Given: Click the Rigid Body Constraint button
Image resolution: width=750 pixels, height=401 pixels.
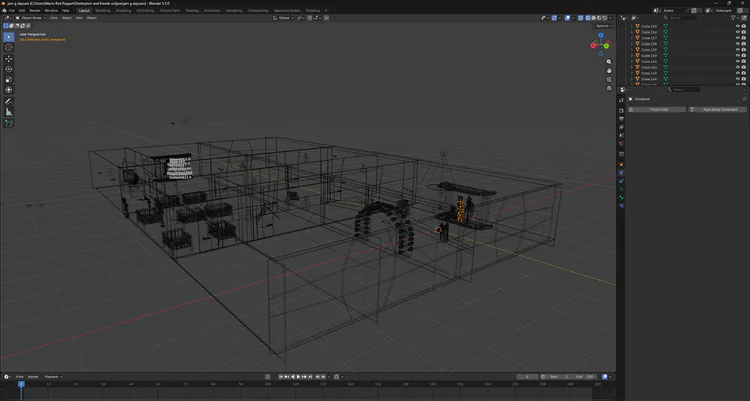Looking at the screenshot, I should (x=717, y=110).
